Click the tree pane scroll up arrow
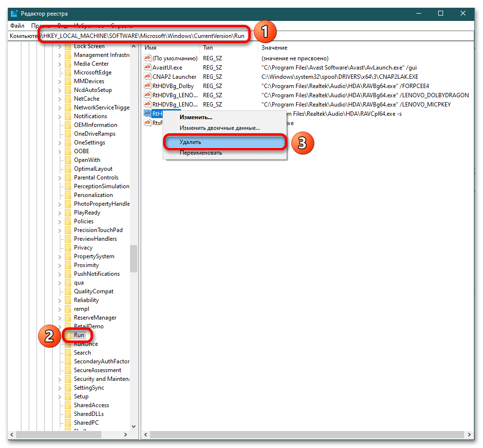This screenshot has width=483, height=448. coord(134,47)
